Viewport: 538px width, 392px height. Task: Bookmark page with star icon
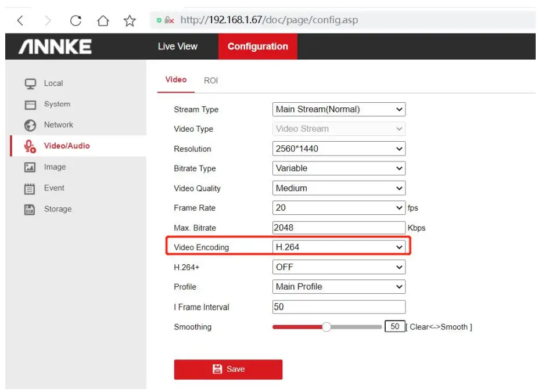pos(130,20)
